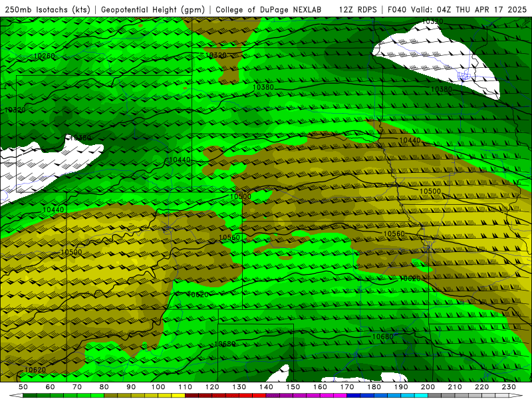Click the 120 value on the color scale
The height and width of the screenshot is (399, 532).
[x=212, y=387]
